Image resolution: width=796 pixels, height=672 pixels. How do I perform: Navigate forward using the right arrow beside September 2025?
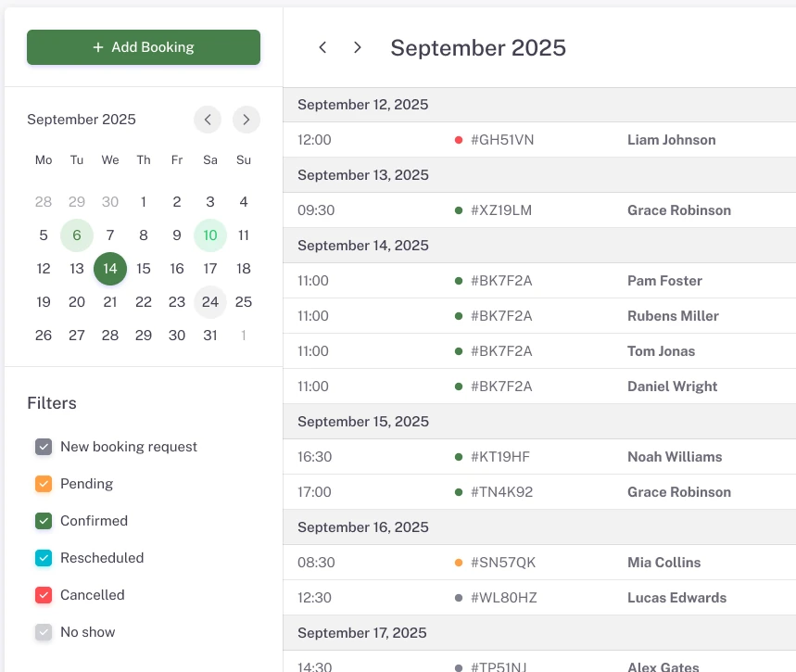pos(357,47)
